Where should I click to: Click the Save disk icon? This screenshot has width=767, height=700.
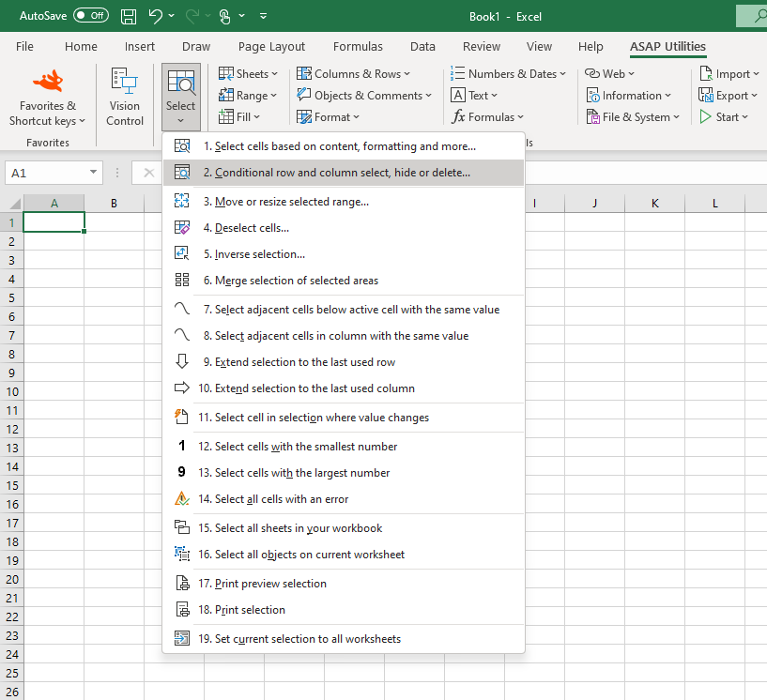[x=129, y=16]
